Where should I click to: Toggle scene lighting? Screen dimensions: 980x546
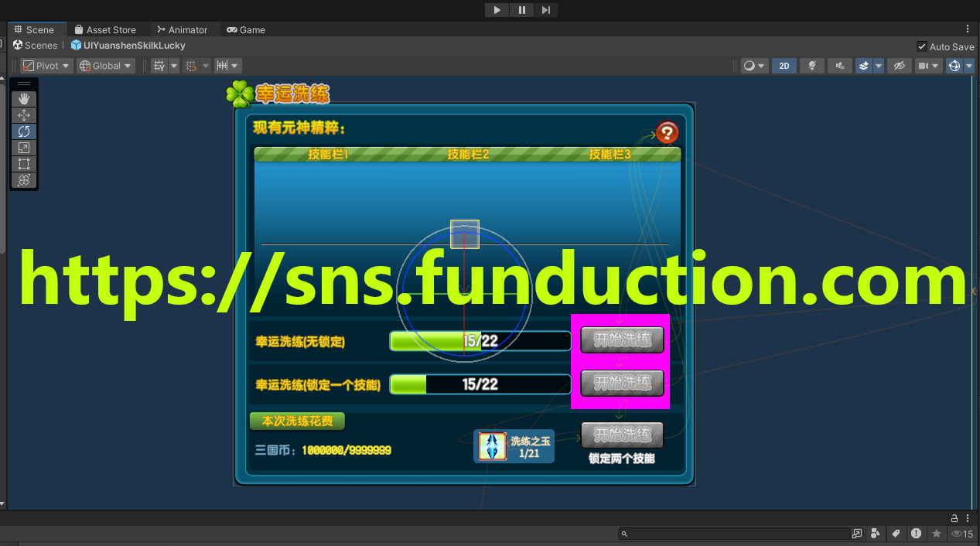coord(812,66)
